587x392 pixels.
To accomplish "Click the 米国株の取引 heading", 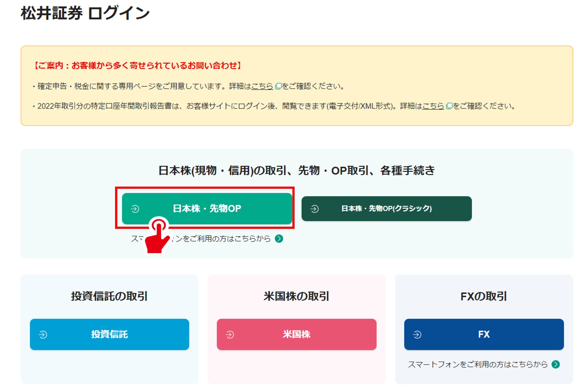I will pyautogui.click(x=296, y=296).
